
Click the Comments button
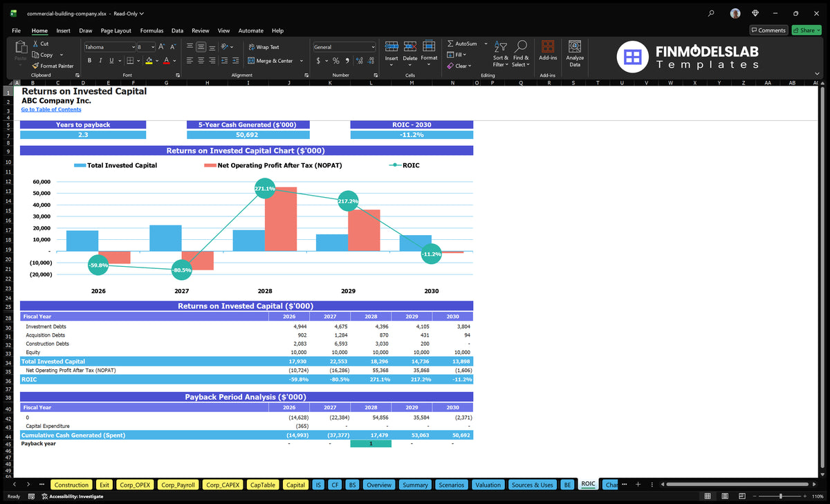(x=769, y=30)
